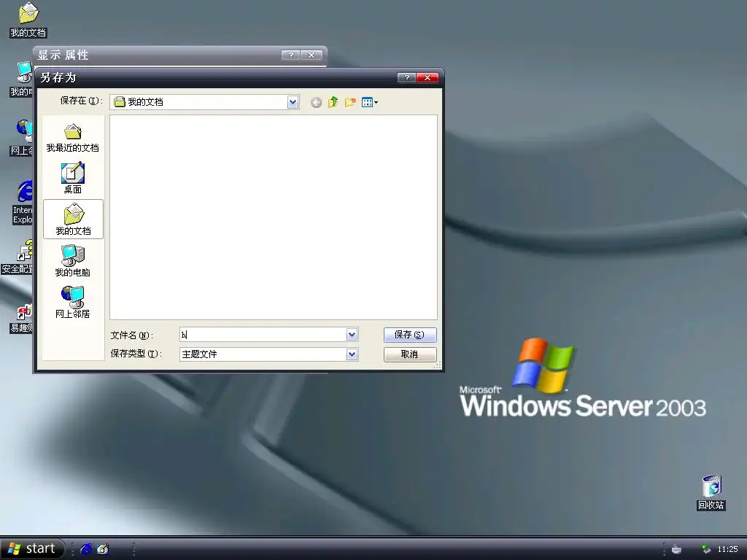Click the Back navigation icon
747x560 pixels.
316,102
